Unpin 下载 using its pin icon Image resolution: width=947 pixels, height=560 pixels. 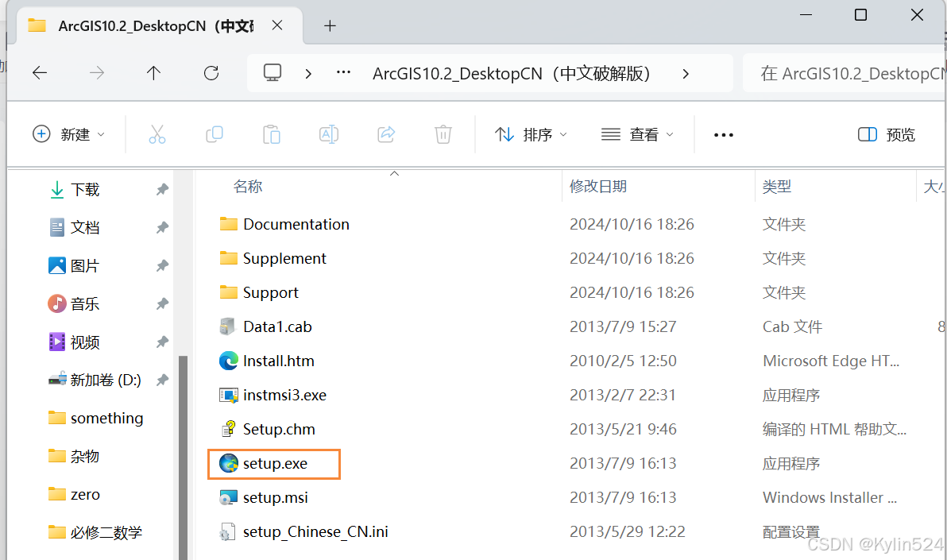[162, 190]
